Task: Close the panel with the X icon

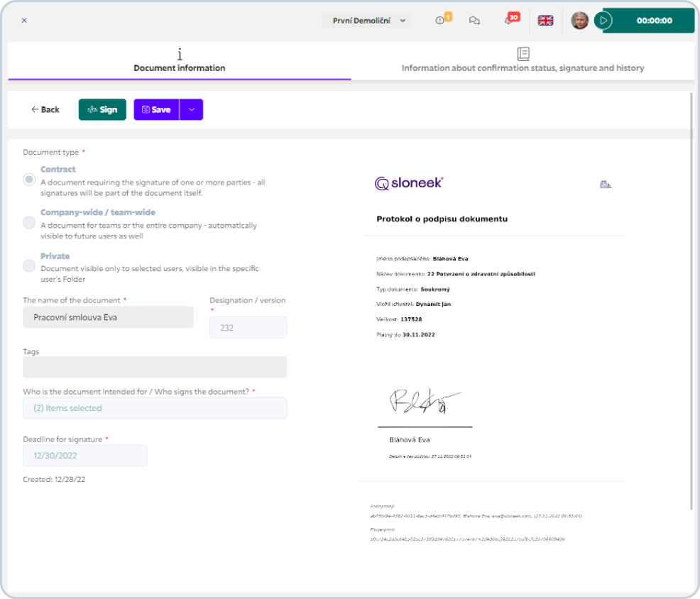Action: point(24,21)
